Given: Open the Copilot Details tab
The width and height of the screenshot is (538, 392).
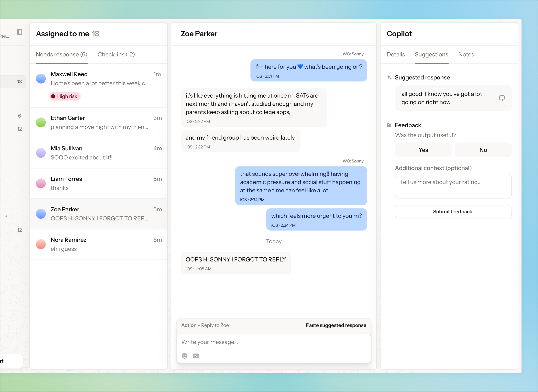Looking at the screenshot, I should [396, 55].
